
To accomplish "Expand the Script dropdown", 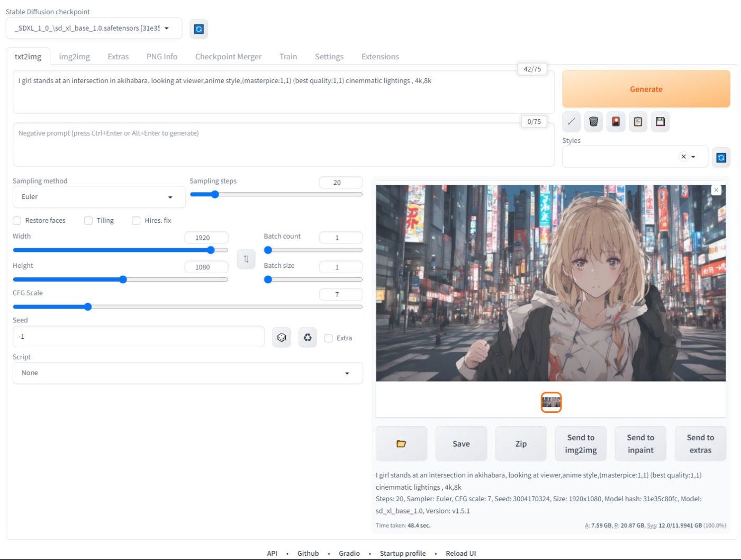I will click(x=187, y=373).
